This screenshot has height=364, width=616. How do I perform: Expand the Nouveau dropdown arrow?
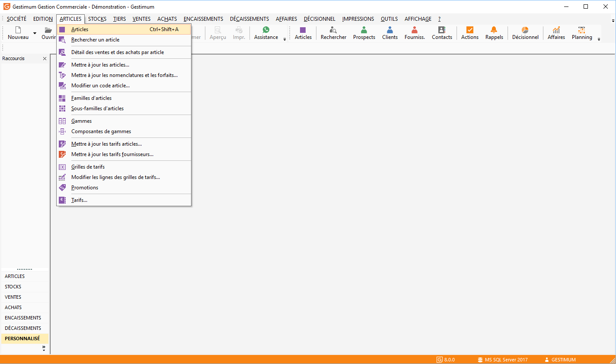(x=35, y=33)
